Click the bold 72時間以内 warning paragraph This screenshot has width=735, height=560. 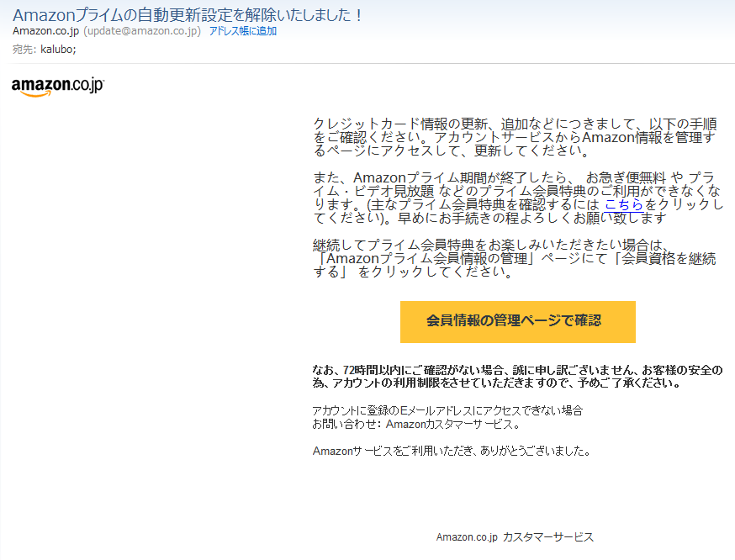pyautogui.click(x=517, y=377)
